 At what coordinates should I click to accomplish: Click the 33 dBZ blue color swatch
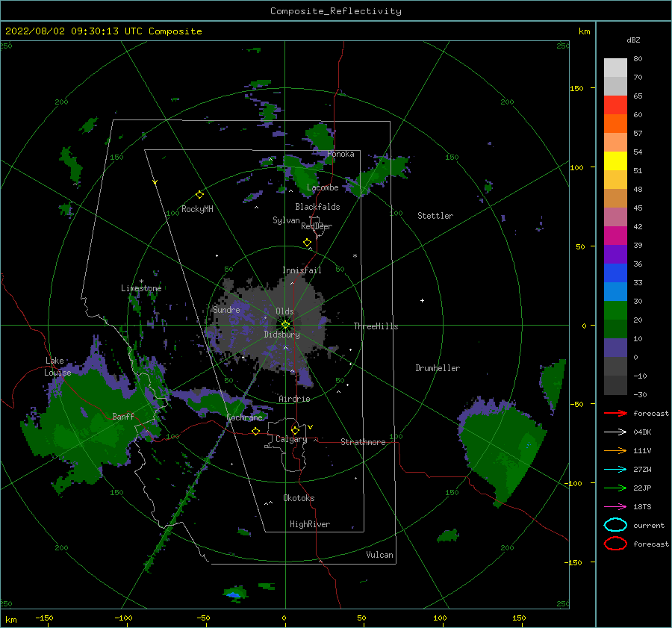(x=615, y=273)
